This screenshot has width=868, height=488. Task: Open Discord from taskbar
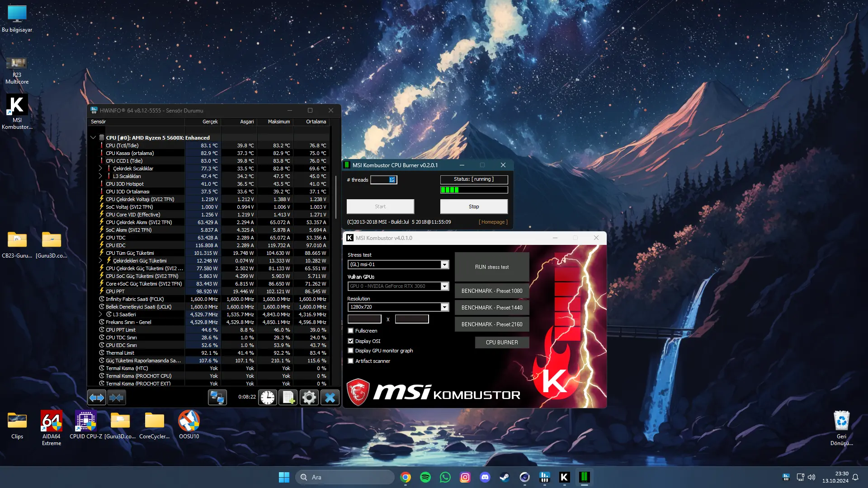click(485, 477)
